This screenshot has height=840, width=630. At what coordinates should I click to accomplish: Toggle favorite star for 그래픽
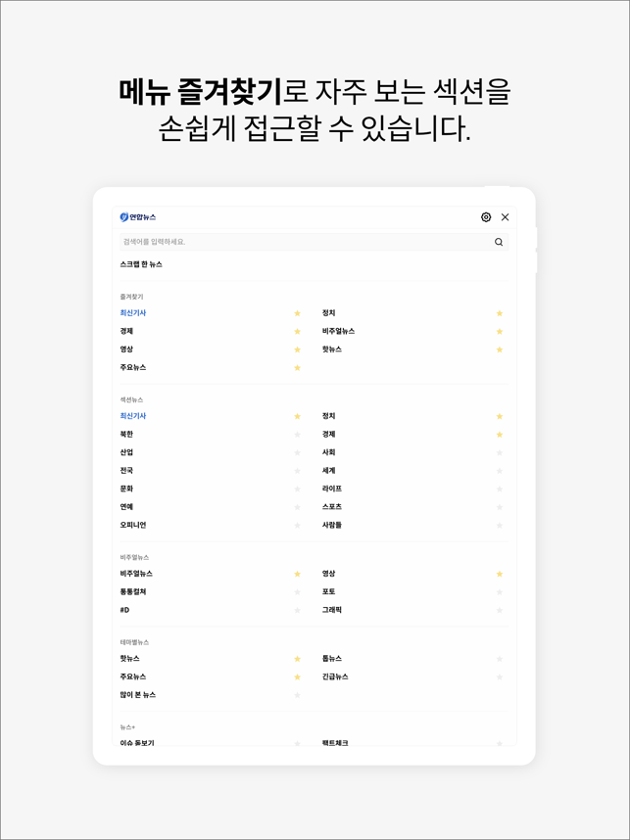(x=499, y=610)
